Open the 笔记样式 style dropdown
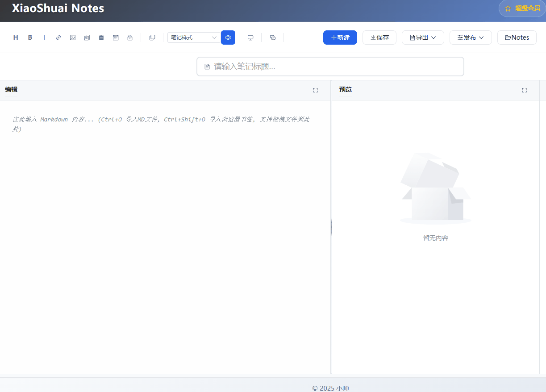Viewport: 546px width, 392px height. [x=194, y=38]
